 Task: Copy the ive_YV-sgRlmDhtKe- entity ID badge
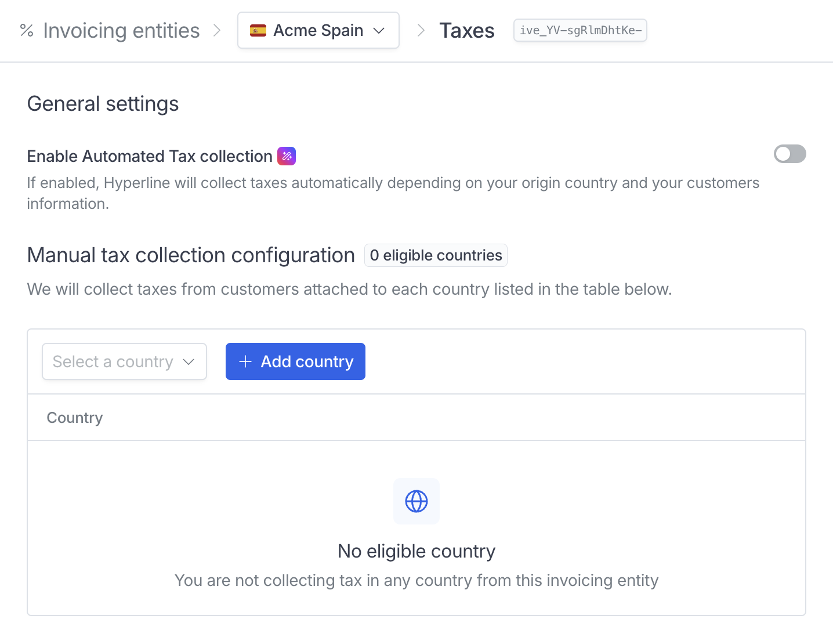click(580, 30)
